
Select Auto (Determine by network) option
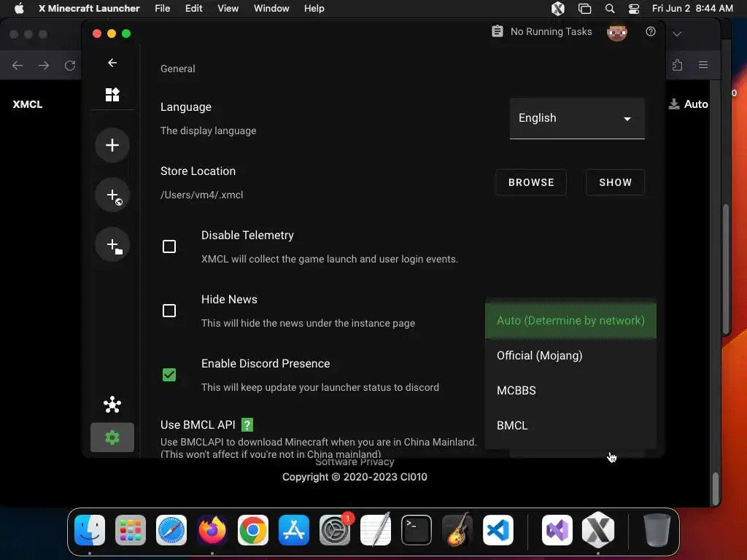point(570,321)
